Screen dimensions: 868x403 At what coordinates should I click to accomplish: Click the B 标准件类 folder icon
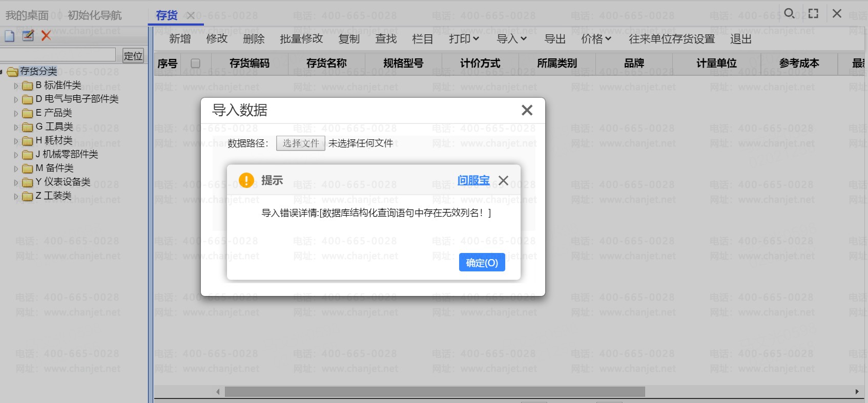(x=28, y=86)
